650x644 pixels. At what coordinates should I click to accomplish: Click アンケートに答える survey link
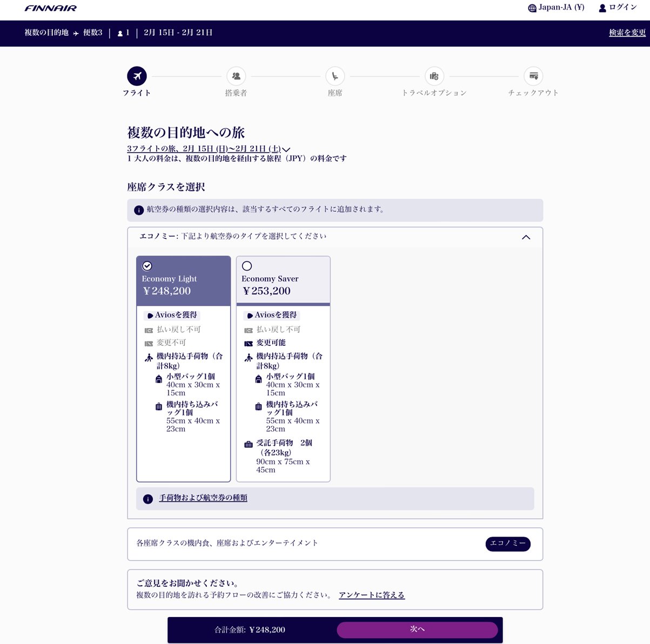371,595
